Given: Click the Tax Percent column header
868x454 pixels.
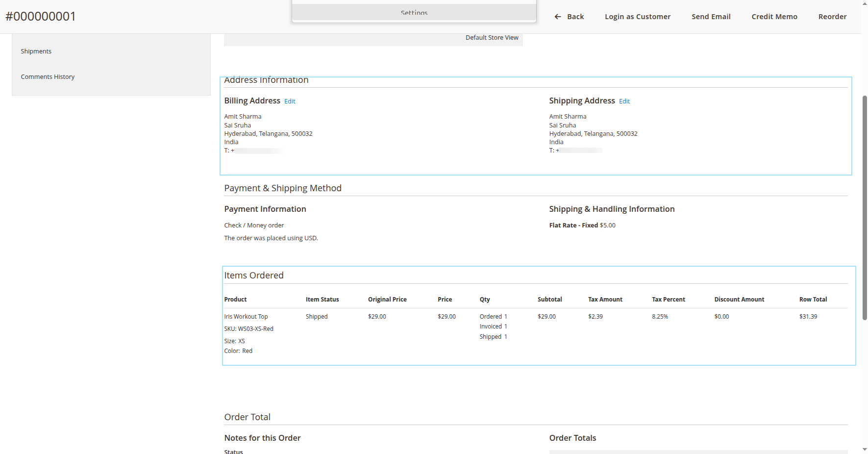Looking at the screenshot, I should coord(669,300).
